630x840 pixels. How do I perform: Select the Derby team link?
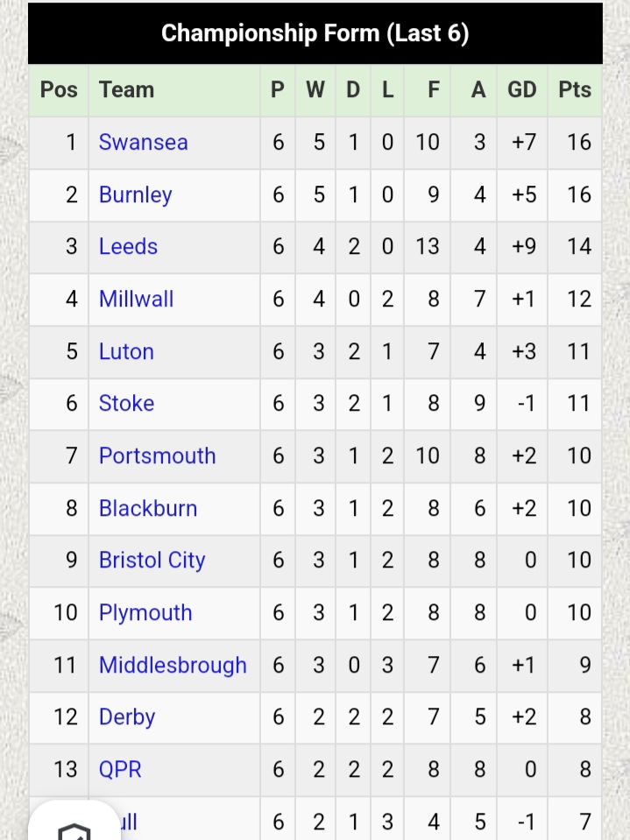[127, 717]
